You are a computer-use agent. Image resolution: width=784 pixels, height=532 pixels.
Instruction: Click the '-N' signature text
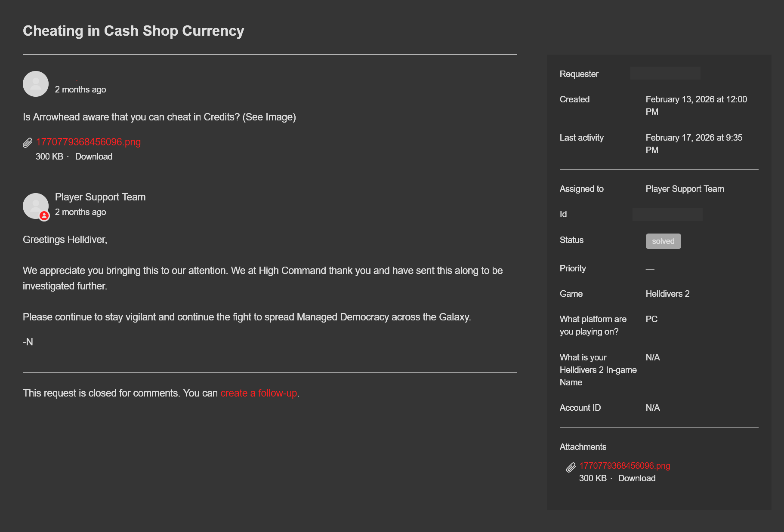click(x=28, y=342)
